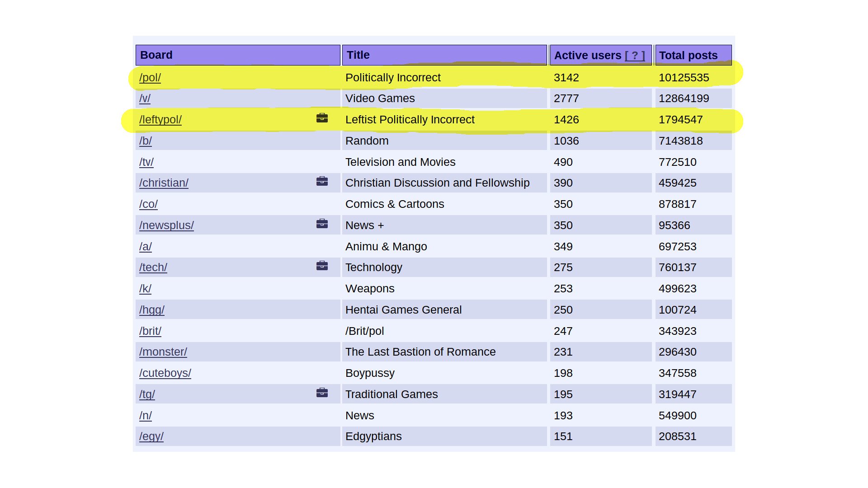This screenshot has width=868, height=488.
Task: Go to the /v/ Video Games board
Action: (145, 99)
